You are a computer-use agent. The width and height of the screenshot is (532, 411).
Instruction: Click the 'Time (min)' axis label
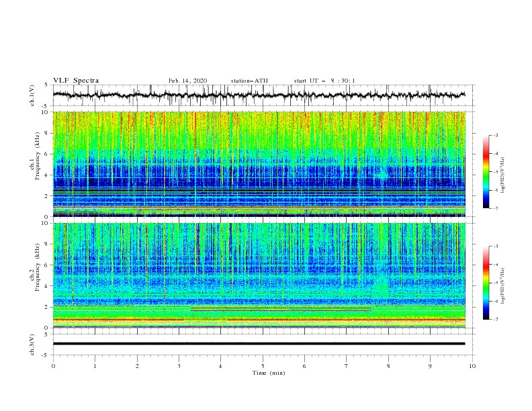pyautogui.click(x=269, y=373)
